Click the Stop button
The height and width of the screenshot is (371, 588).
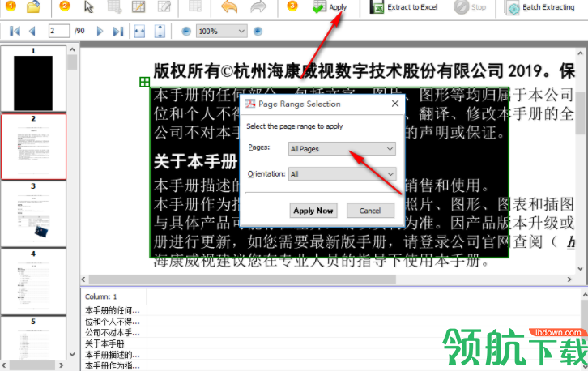[x=470, y=7]
